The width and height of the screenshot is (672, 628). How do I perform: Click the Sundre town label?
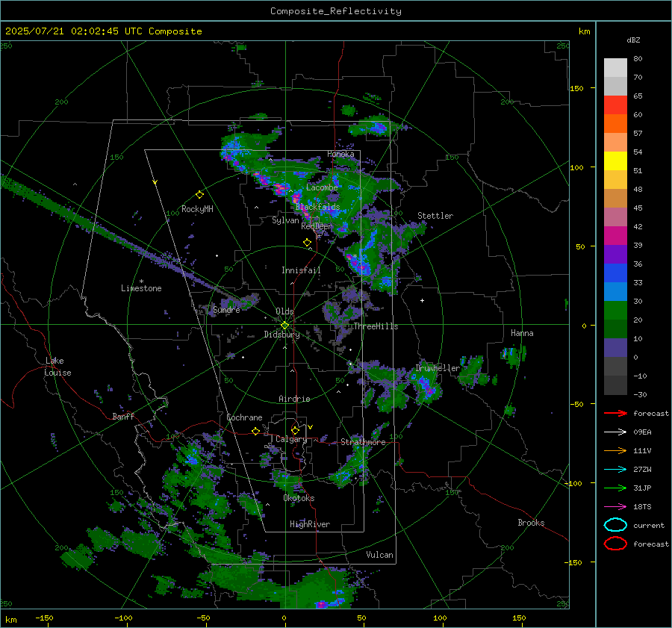(x=226, y=310)
